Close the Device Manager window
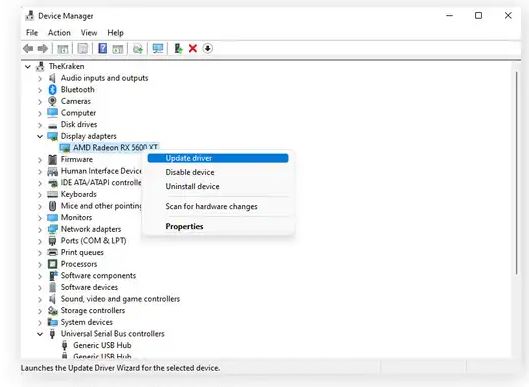Screen dimensions: 529x387 (x=508, y=16)
